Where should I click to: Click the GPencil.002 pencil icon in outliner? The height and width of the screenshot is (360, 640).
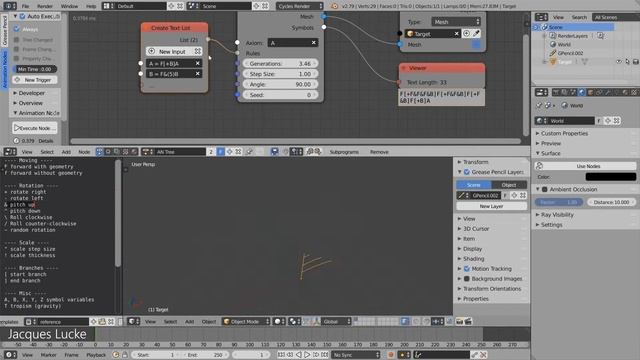[x=553, y=53]
